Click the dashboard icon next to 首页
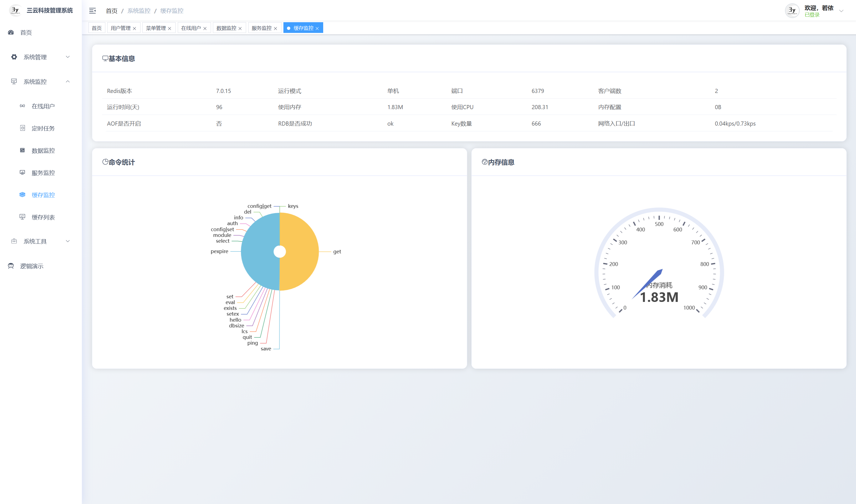 tap(11, 32)
